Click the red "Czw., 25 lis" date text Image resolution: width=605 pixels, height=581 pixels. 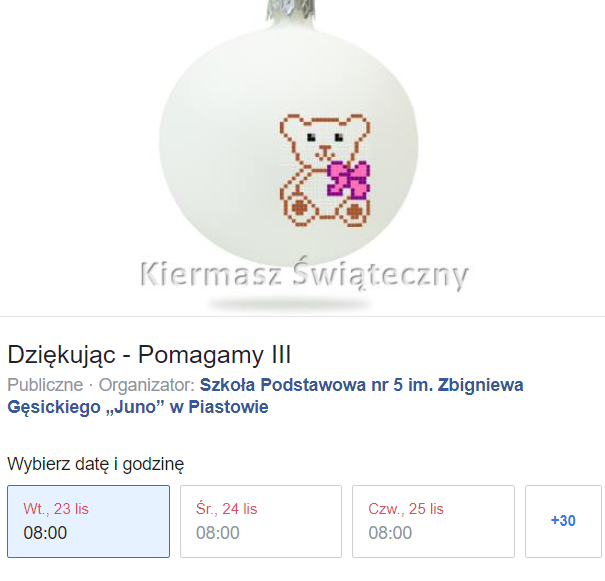(x=406, y=509)
